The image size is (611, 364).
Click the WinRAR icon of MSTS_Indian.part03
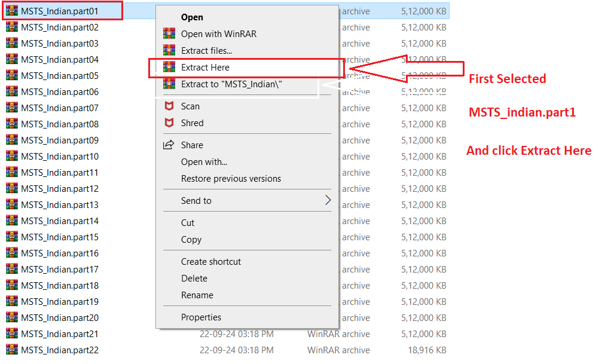pyautogui.click(x=12, y=43)
